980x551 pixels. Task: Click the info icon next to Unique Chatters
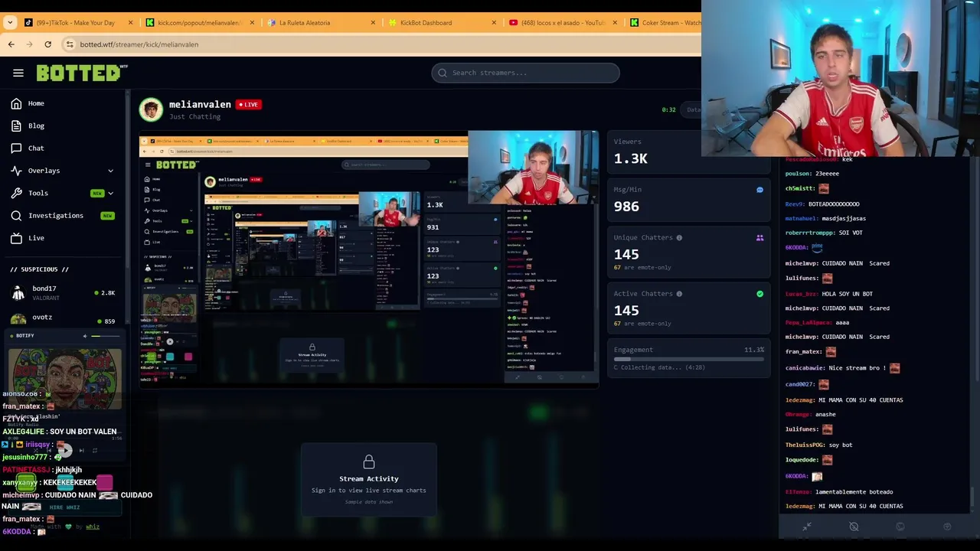(679, 237)
